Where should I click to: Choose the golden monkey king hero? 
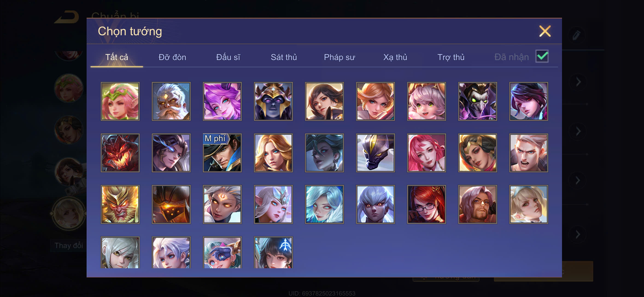click(120, 204)
